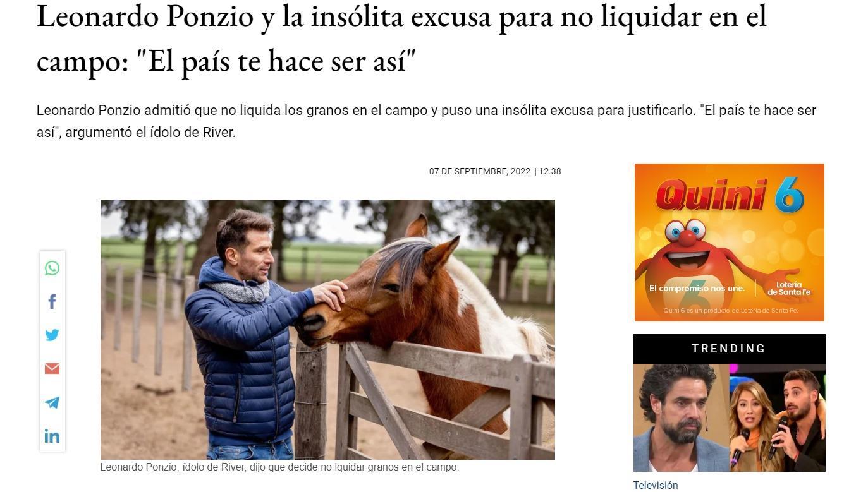
Task: Click the Lotería de Santa Fe logo
Action: pyautogui.click(x=789, y=289)
